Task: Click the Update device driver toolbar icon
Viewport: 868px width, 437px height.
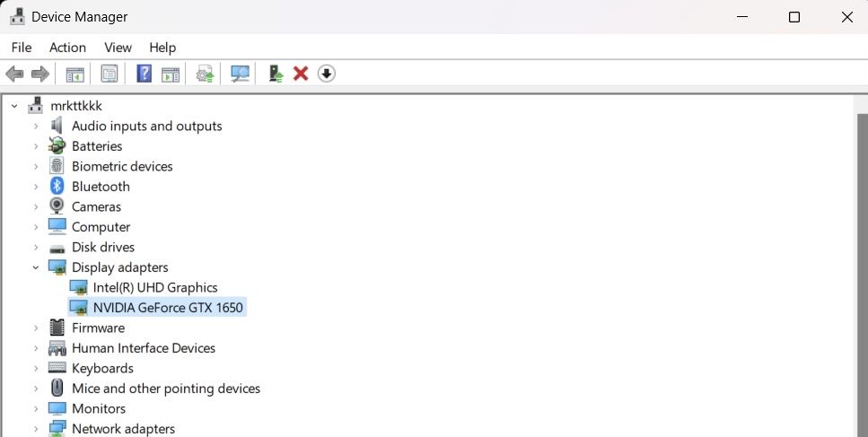Action: [x=206, y=74]
